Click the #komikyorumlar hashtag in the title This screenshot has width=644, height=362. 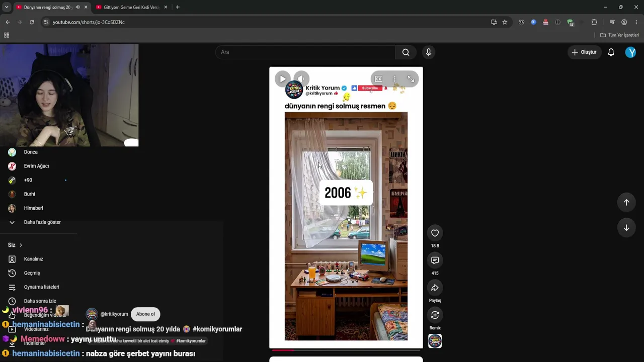pyautogui.click(x=217, y=329)
